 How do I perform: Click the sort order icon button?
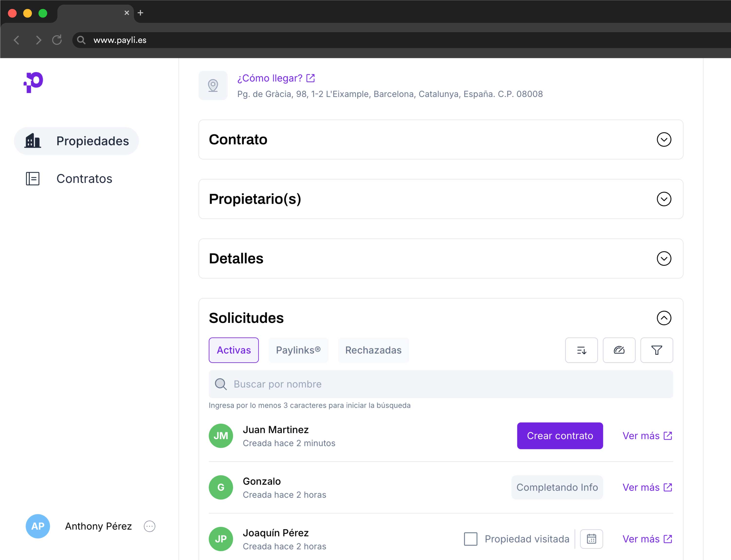581,350
